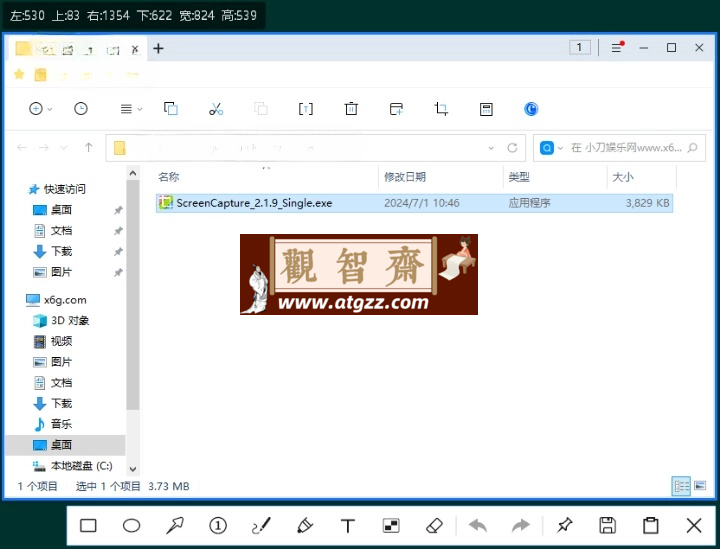720x549 pixels.
Task: Open the search engine dropdown arrow
Action: click(x=560, y=148)
